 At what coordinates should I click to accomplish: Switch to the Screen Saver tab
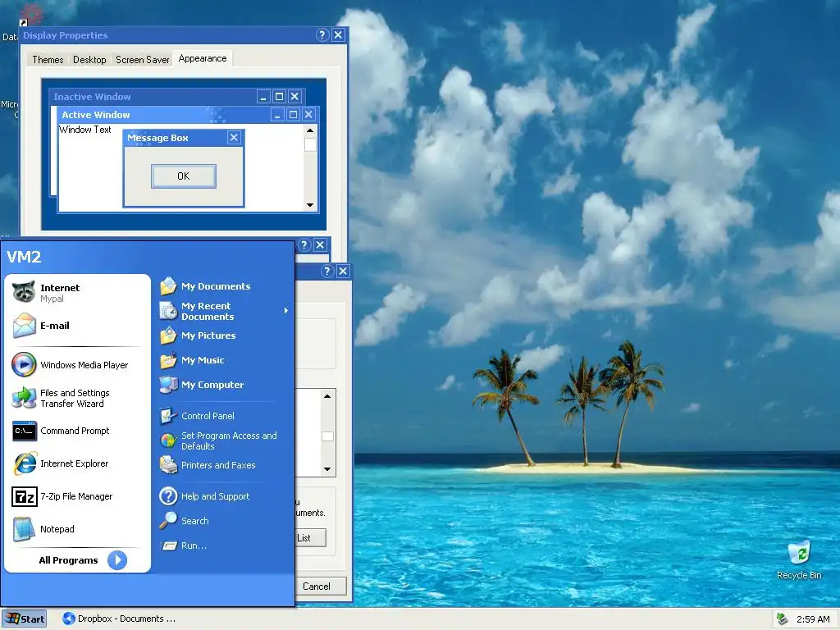tap(143, 59)
